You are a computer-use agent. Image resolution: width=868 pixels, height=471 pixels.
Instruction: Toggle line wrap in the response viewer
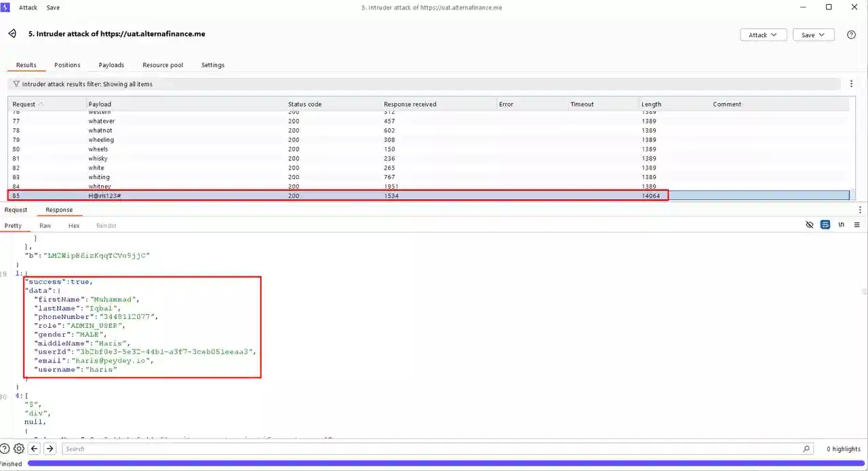(825, 225)
